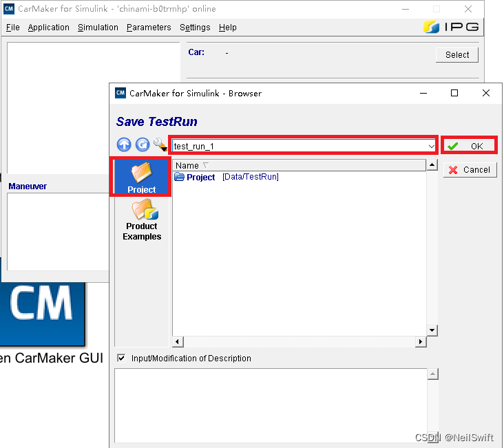Viewport: 504px width, 448px height.
Task: Open the File menu
Action: click(13, 28)
